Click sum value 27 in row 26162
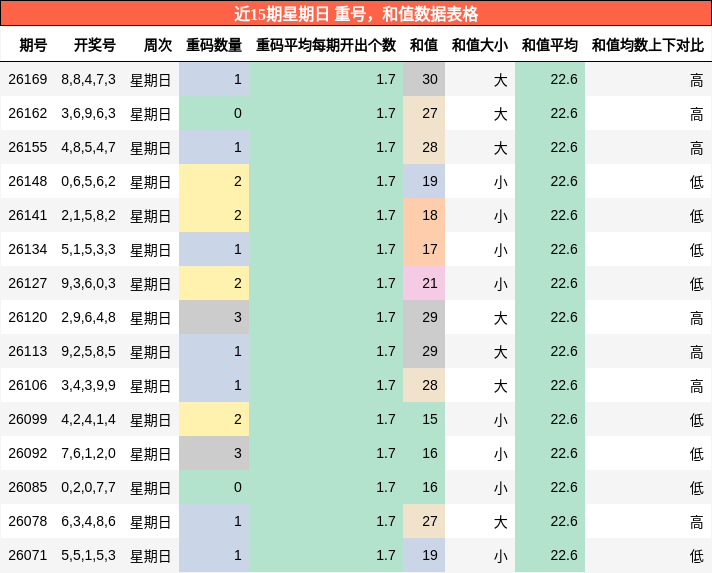Image resolution: width=712 pixels, height=573 pixels. coord(424,114)
